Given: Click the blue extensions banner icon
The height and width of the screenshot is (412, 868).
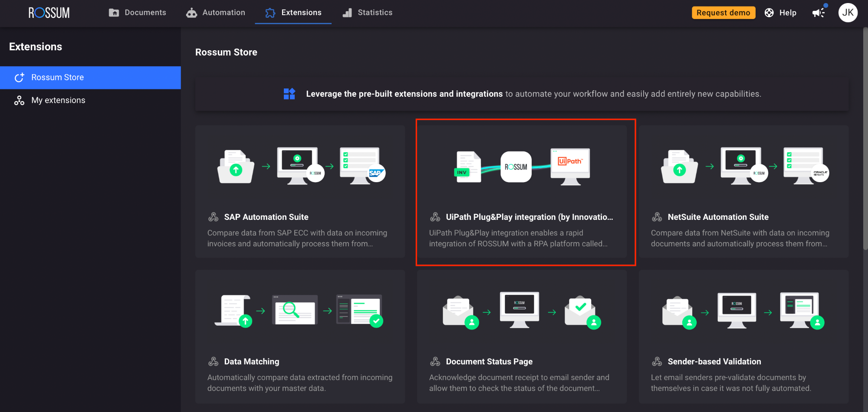Looking at the screenshot, I should pyautogui.click(x=289, y=94).
